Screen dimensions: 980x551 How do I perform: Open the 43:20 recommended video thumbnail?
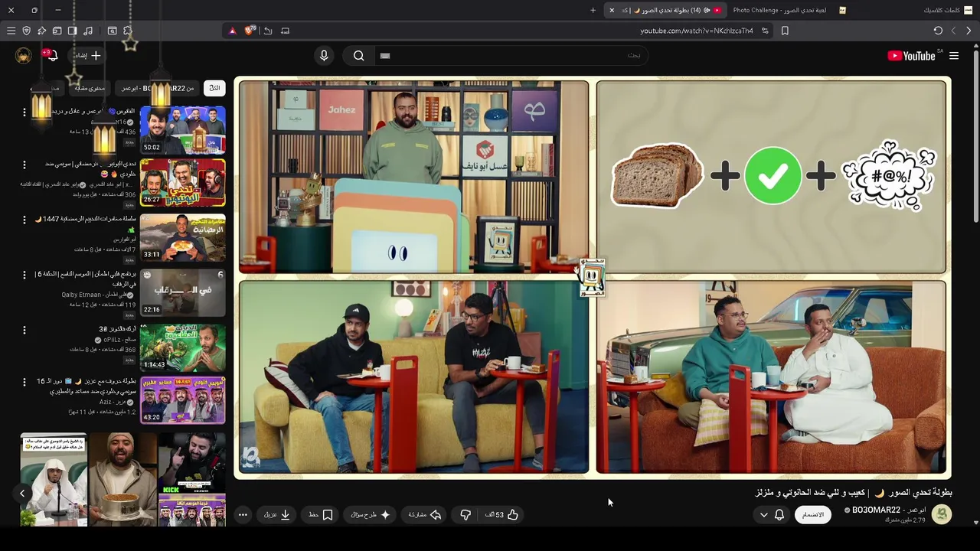click(183, 399)
